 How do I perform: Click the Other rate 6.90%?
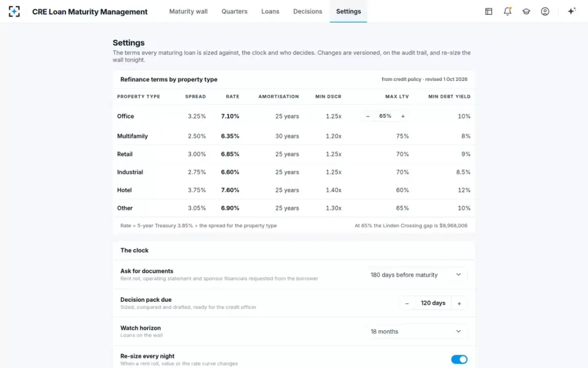pyautogui.click(x=230, y=208)
